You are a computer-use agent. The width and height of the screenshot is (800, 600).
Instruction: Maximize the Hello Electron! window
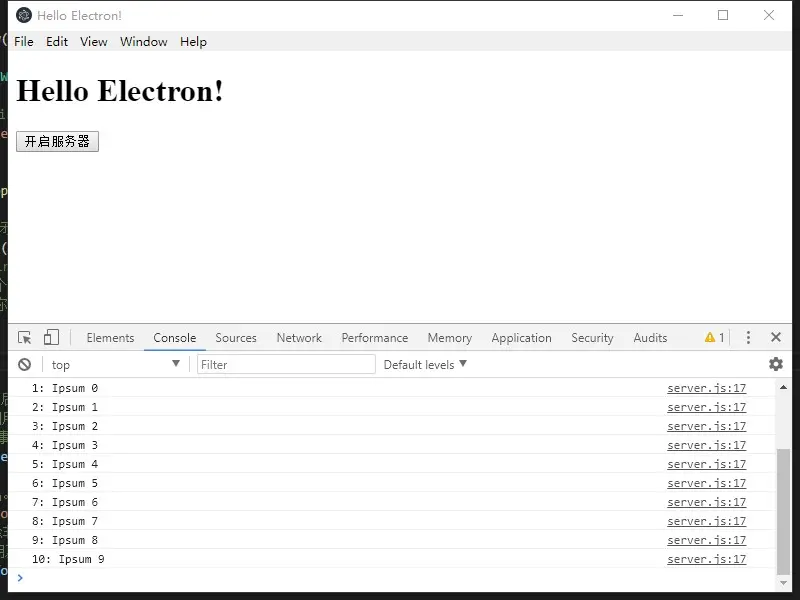[x=723, y=15]
